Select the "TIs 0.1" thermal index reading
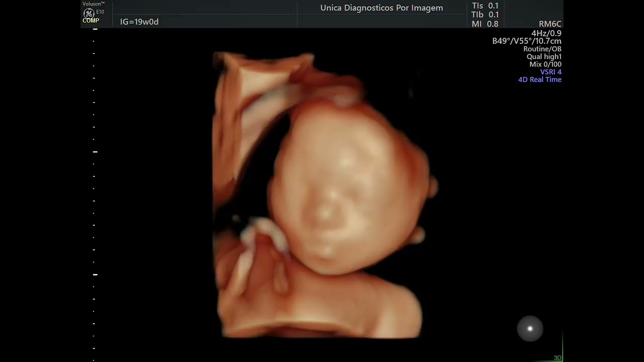Screen dimensions: 644x362 pyautogui.click(x=485, y=6)
